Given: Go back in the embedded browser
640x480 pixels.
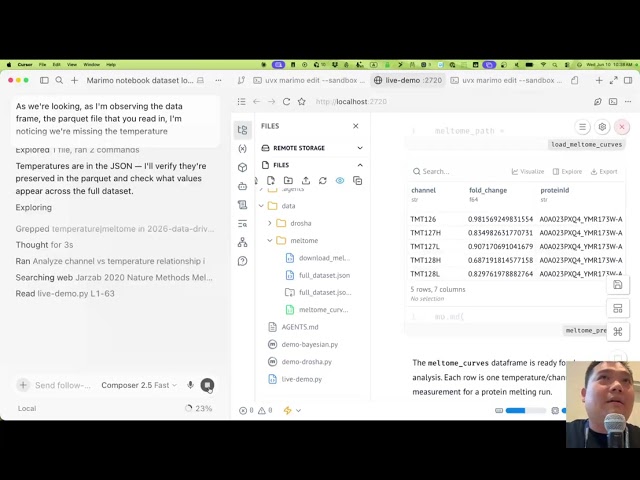Looking at the screenshot, I should click(256, 102).
